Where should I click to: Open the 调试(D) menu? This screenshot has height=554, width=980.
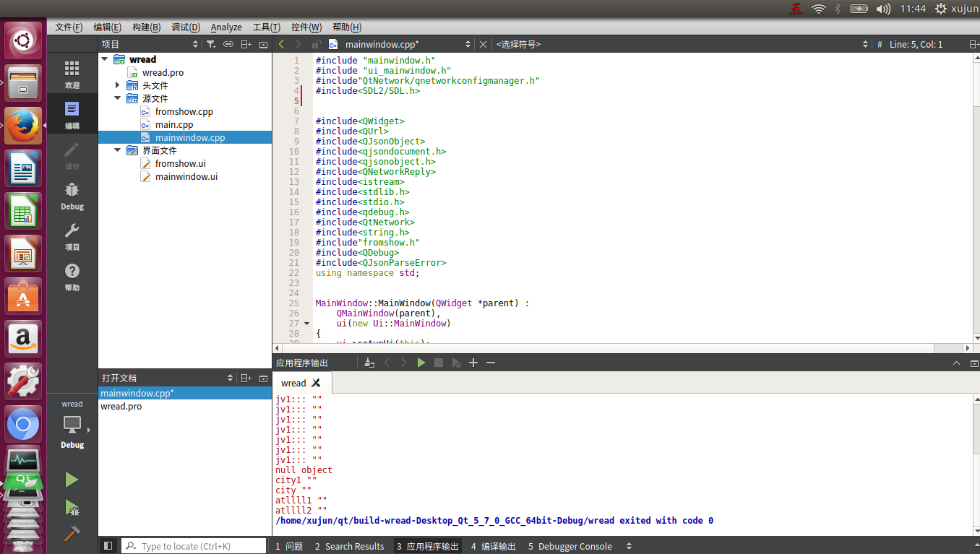click(186, 27)
